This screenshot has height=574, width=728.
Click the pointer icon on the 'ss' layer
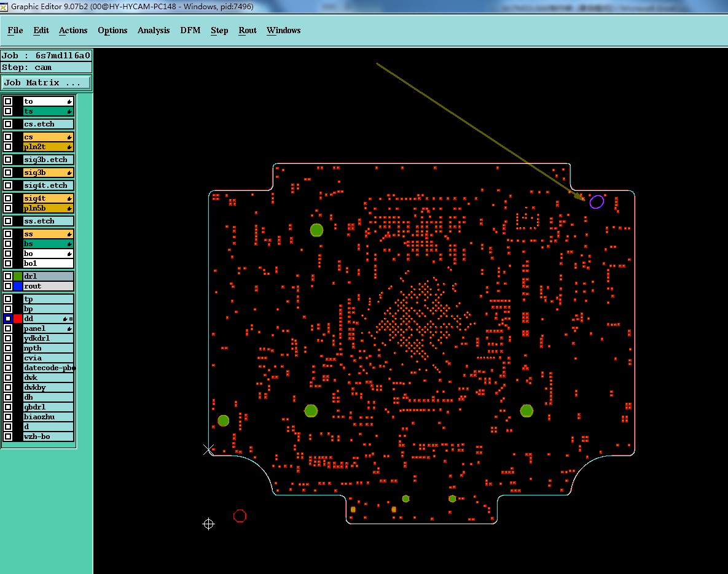69,235
